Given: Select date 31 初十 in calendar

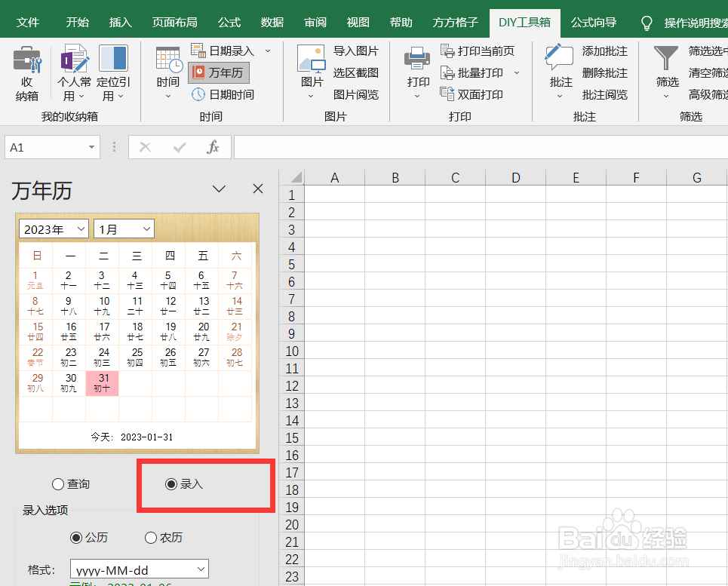Looking at the screenshot, I should (102, 383).
